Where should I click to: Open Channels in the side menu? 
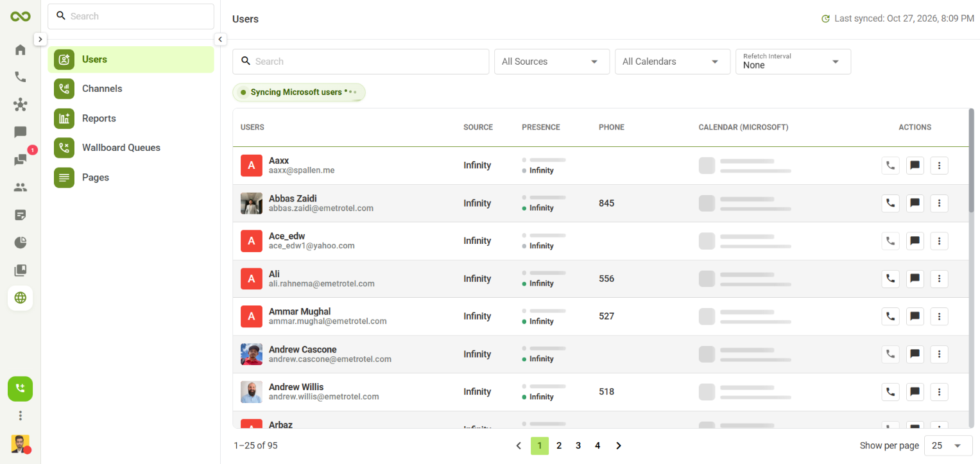click(131, 89)
